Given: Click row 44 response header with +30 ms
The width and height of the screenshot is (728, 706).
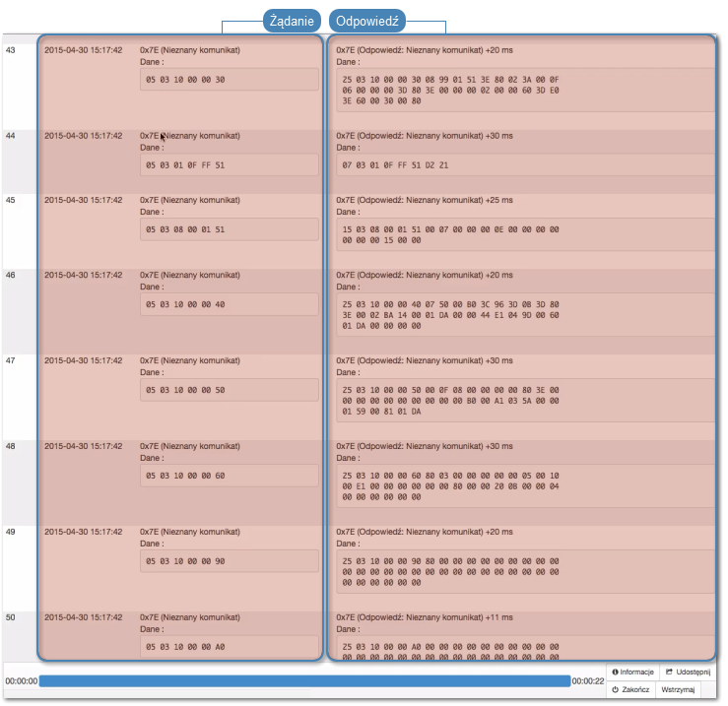Looking at the screenshot, I should point(425,136).
